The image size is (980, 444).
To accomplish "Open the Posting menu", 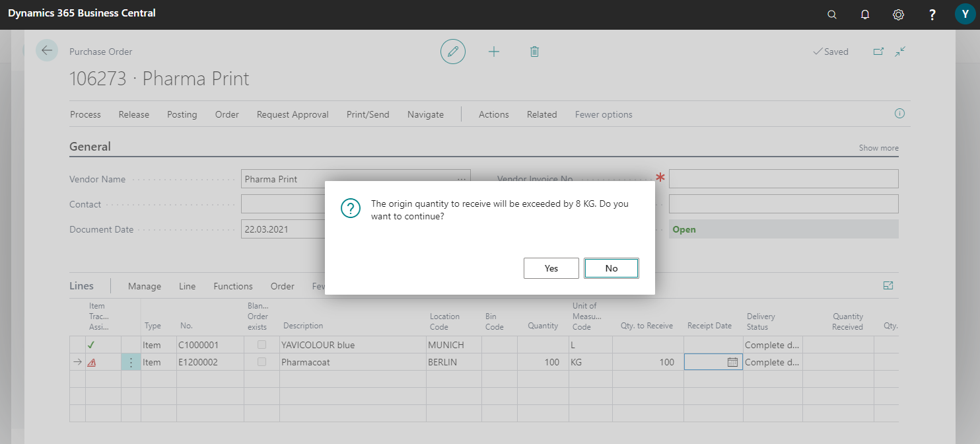I will (182, 114).
